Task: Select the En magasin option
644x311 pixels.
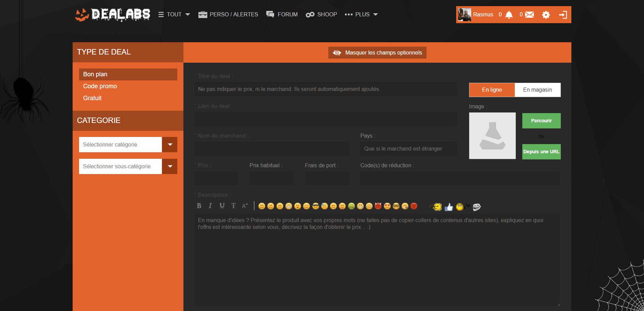Action: (x=538, y=90)
